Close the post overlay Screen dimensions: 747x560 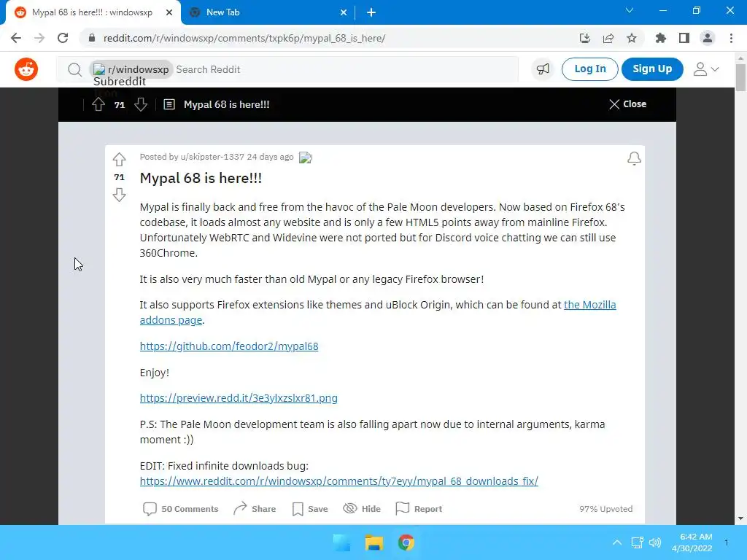click(x=627, y=104)
